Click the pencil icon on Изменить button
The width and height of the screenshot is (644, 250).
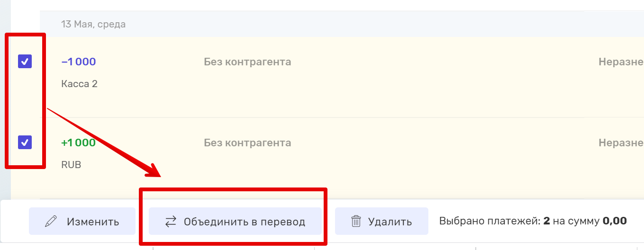[51, 221]
